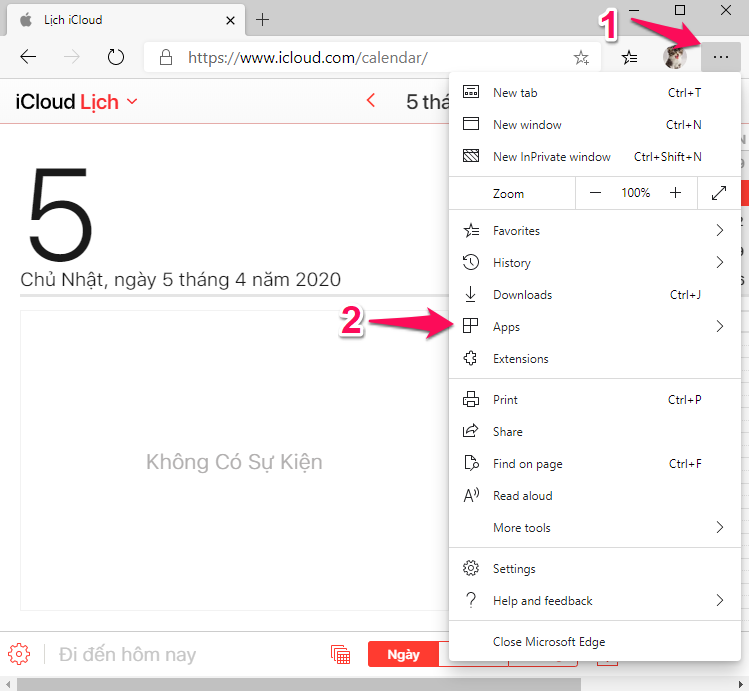The height and width of the screenshot is (691, 749).
Task: Select the Lịch iCloud tab
Action: point(126,20)
